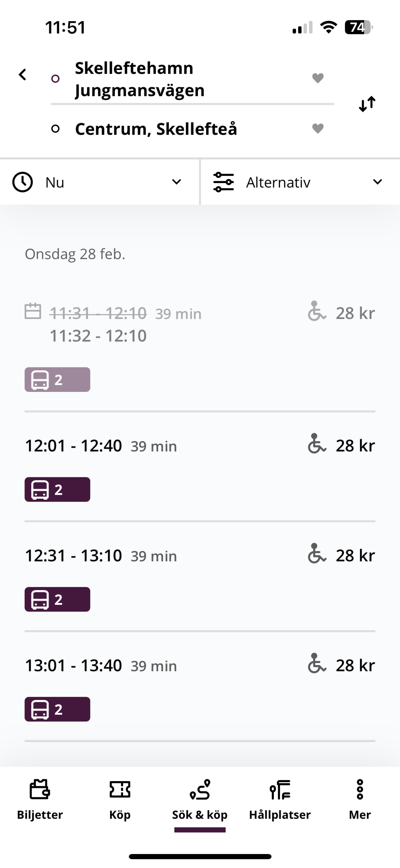Screen dimensions: 400x868
Task: Open the Mer menu
Action: tap(360, 800)
